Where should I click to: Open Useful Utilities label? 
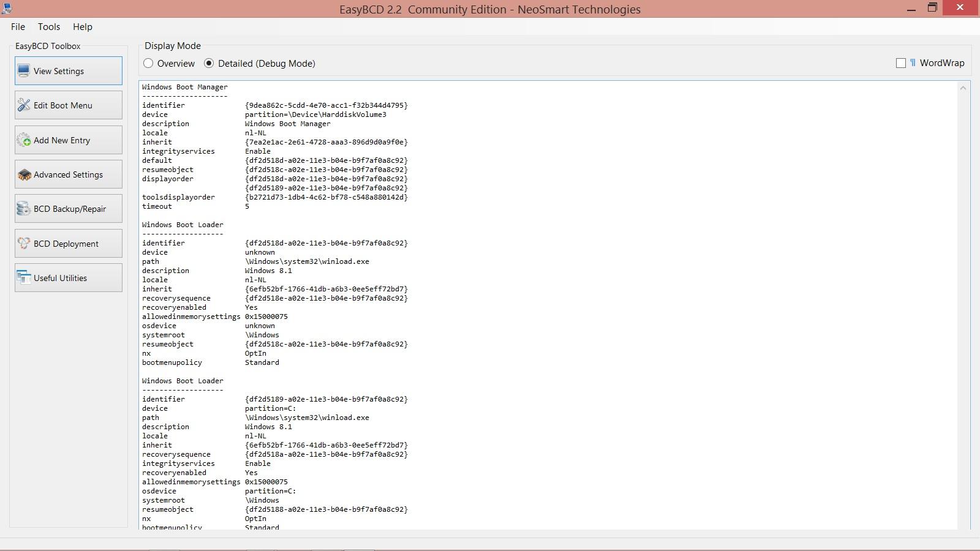point(60,278)
